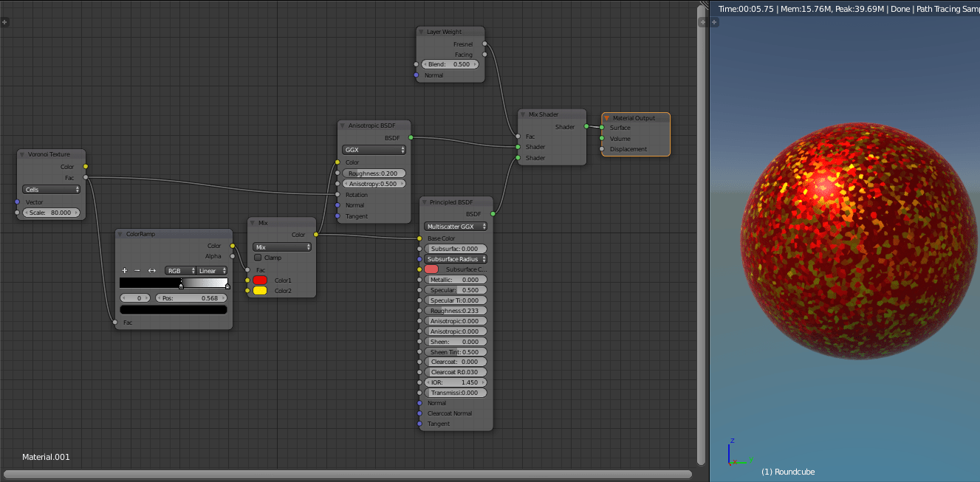980x482 pixels.
Task: Open the GGX distribution dropdown in Anisotropic BSDF
Action: click(374, 150)
